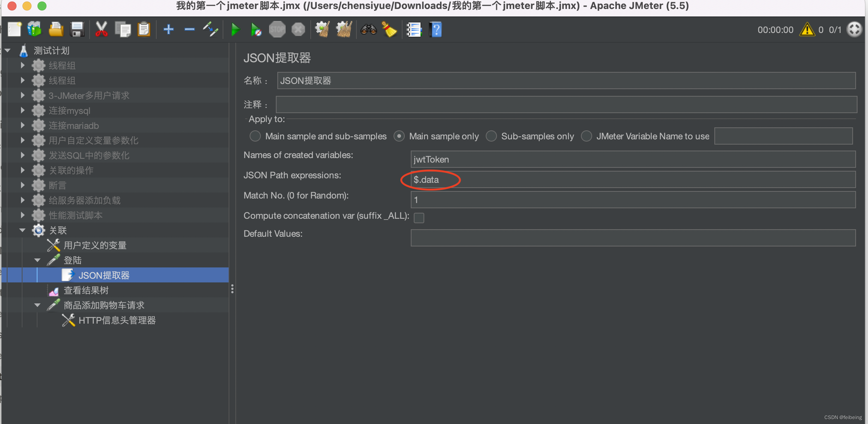Expand the 连接mariadb tree node

(22, 125)
